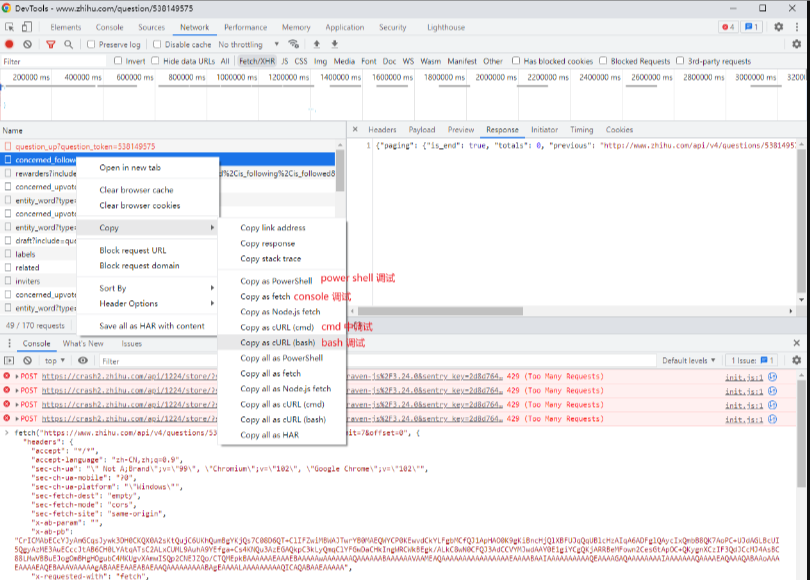Open console settings gear
Image resolution: width=810 pixels, height=580 pixels.
[797, 360]
